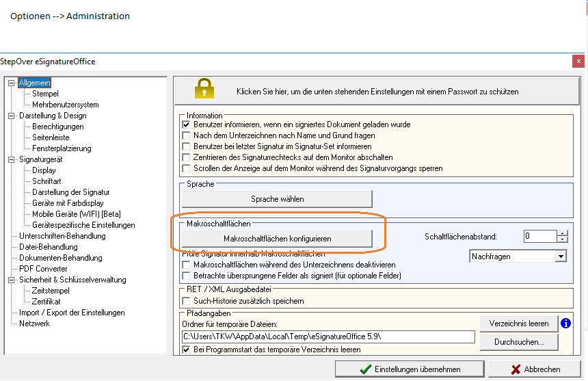
Task: Select Mehrbenutzersystem in the tree
Action: tap(65, 105)
